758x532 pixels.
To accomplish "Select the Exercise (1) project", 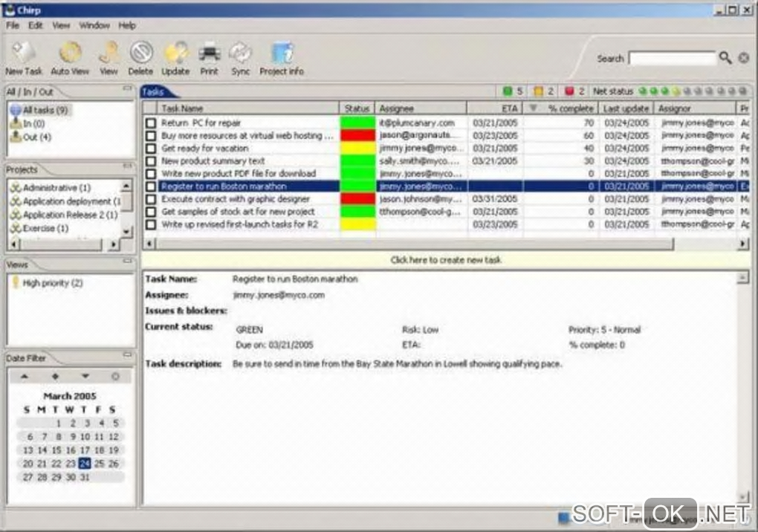I will click(39, 228).
